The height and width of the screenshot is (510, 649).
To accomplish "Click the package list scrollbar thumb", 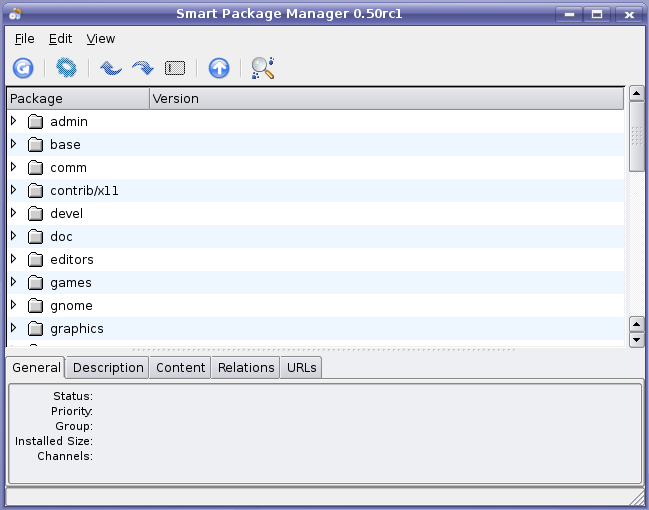I will click(637, 136).
